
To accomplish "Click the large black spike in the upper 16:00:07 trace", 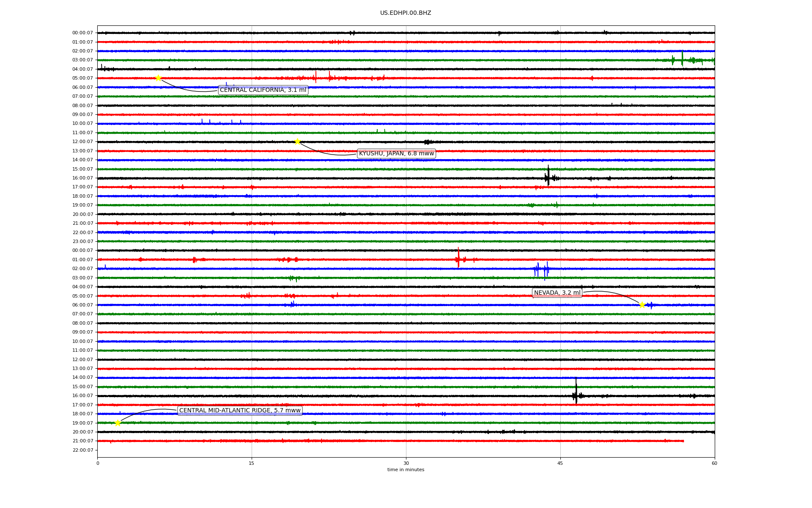I will 549,176.
